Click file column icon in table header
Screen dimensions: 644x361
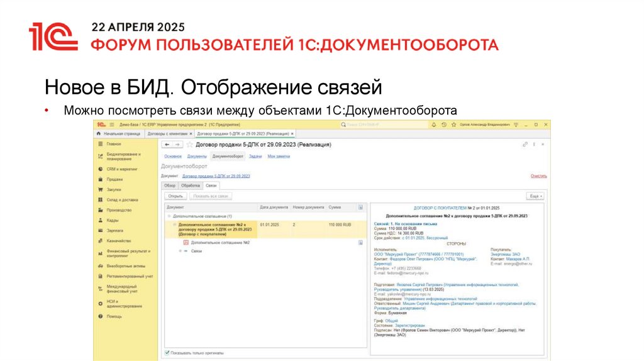click(x=360, y=208)
